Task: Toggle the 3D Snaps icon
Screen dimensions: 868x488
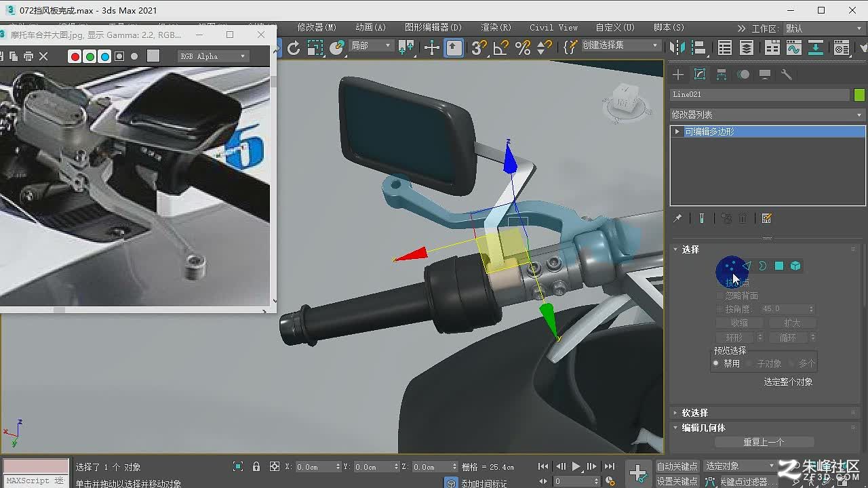Action: point(478,47)
